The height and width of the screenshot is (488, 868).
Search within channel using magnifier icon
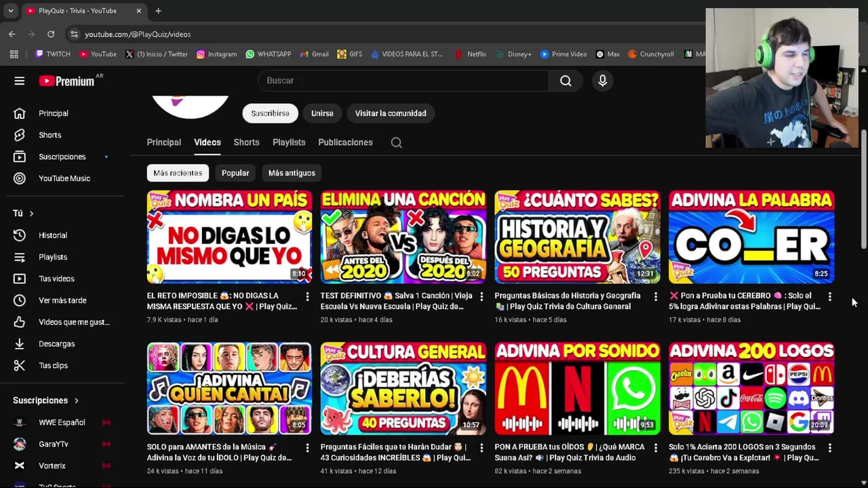point(397,142)
